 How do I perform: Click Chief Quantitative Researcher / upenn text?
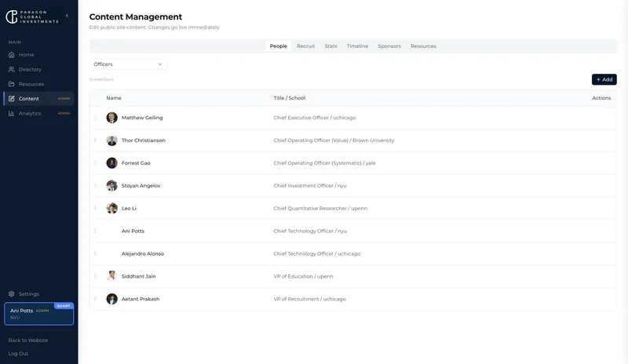320,208
